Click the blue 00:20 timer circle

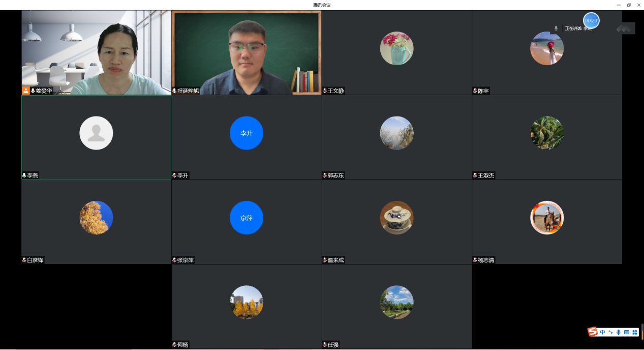591,20
